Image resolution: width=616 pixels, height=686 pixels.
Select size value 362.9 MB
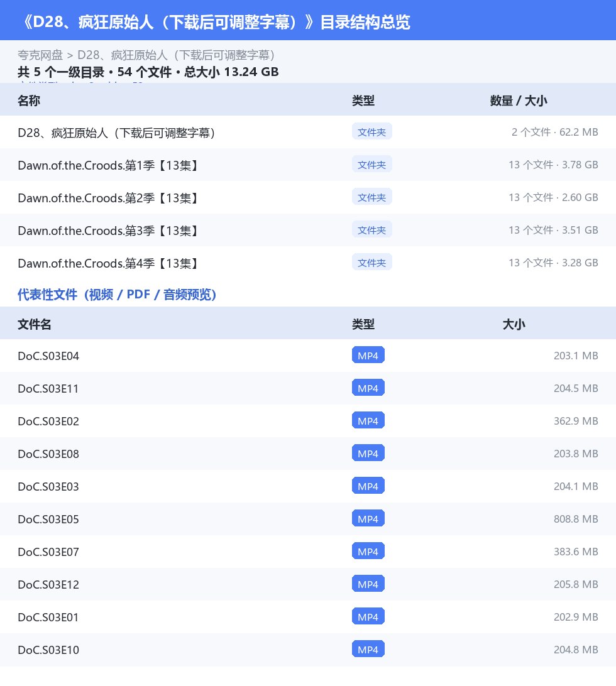(x=576, y=421)
